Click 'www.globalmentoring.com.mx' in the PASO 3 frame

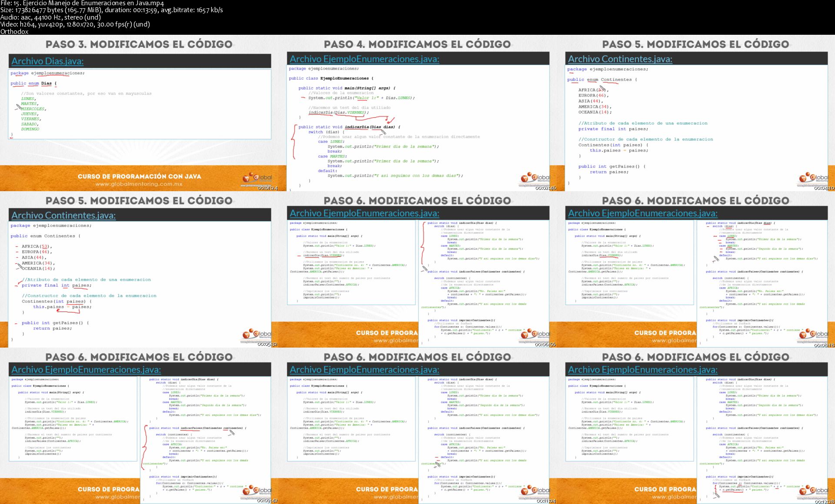tap(139, 184)
